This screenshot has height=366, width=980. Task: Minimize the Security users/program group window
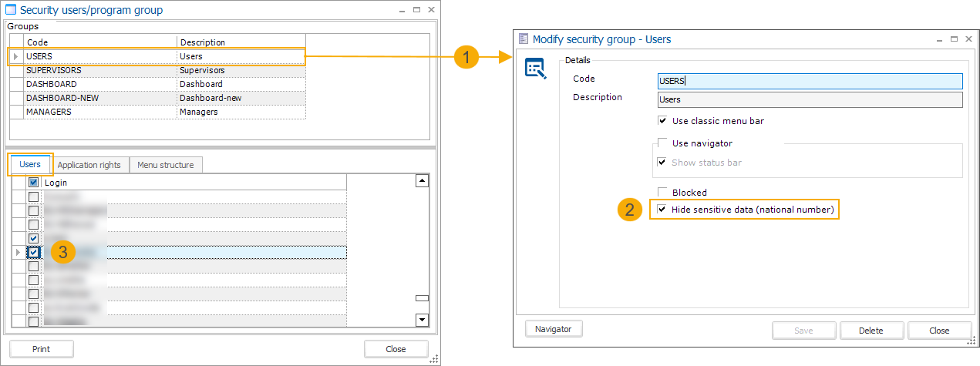point(402,10)
